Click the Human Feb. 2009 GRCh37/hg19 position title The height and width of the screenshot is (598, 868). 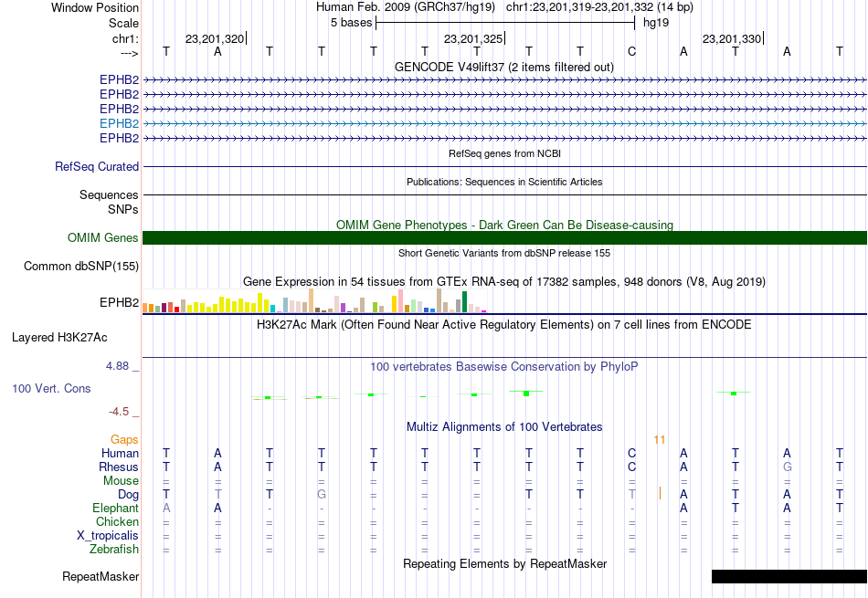pyautogui.click(x=504, y=7)
